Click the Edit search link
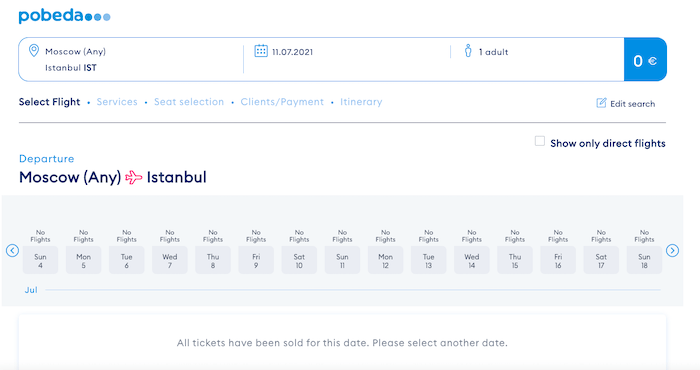 633,104
